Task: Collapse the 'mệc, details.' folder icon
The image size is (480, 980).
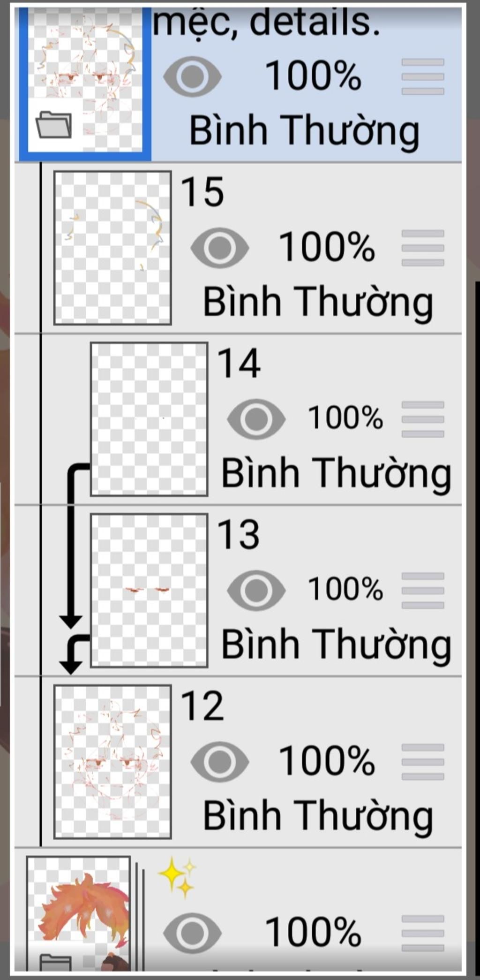Action: tap(54, 125)
